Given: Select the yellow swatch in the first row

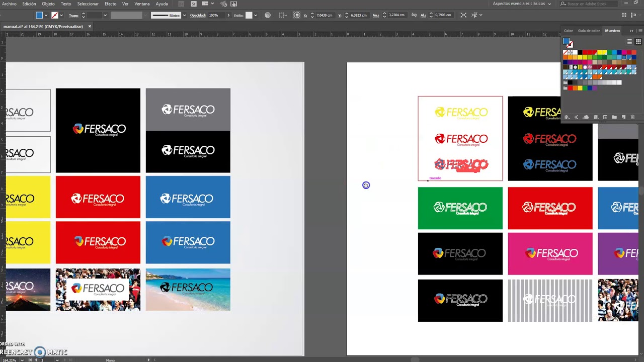Looking at the screenshot, I should (x=600, y=52).
